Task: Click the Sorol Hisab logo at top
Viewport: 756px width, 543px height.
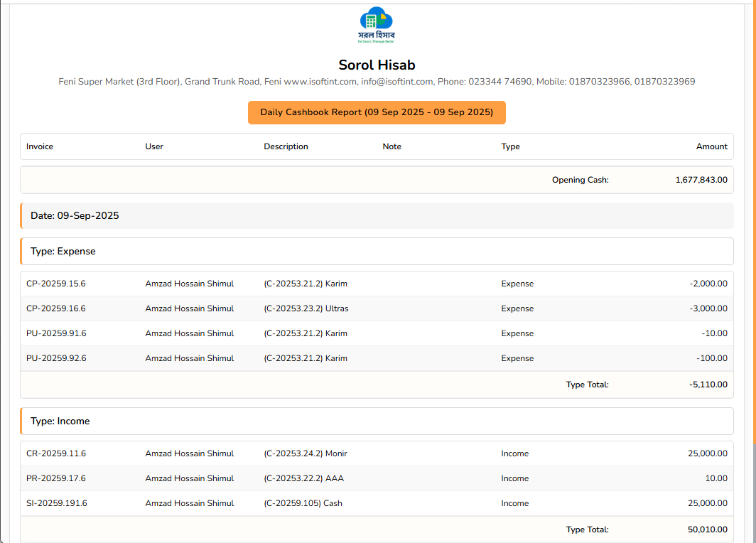Action: pyautogui.click(x=377, y=26)
